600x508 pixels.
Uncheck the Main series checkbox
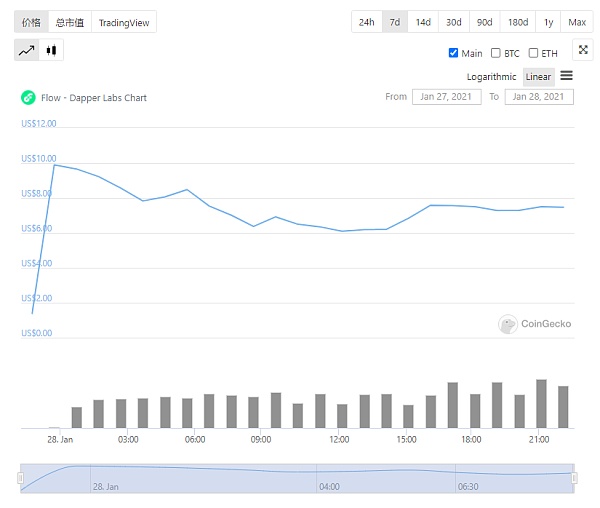pyautogui.click(x=453, y=53)
